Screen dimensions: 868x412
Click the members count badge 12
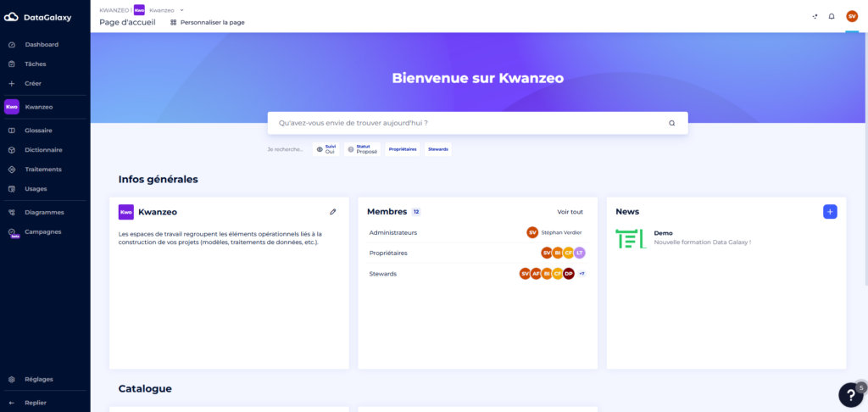coord(416,212)
